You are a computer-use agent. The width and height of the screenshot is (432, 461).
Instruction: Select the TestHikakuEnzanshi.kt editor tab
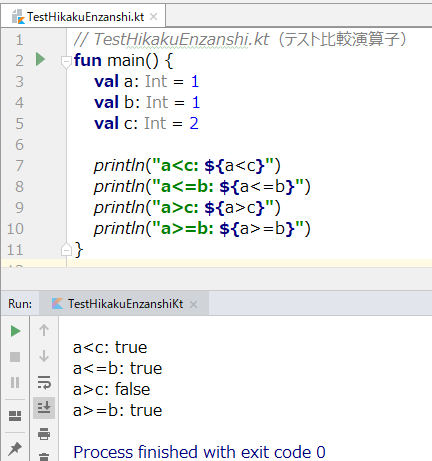pos(83,17)
